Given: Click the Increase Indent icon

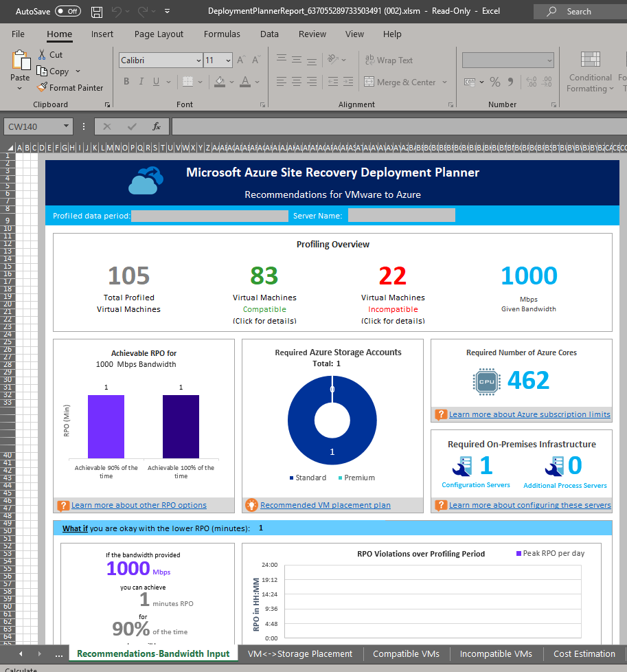Looking at the screenshot, I should pos(348,82).
